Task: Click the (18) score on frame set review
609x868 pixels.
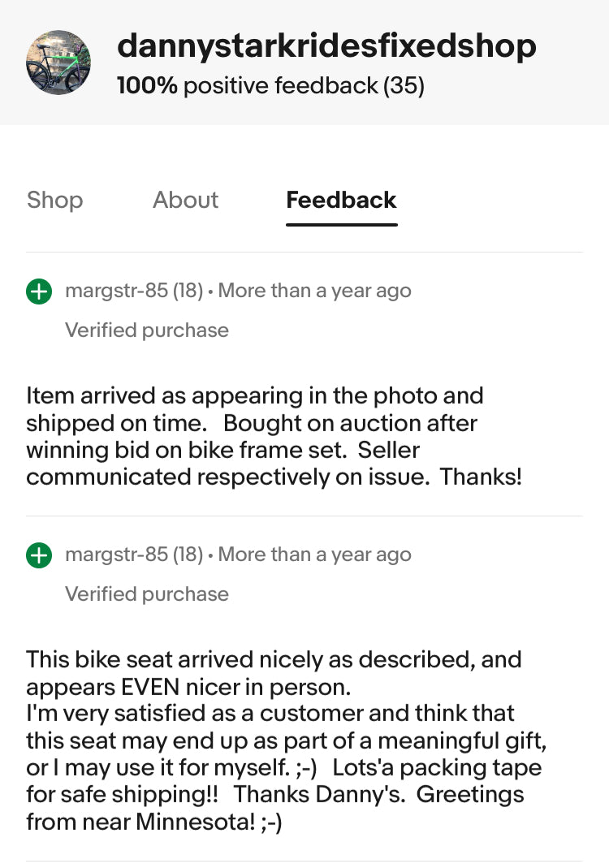Action: (x=188, y=291)
